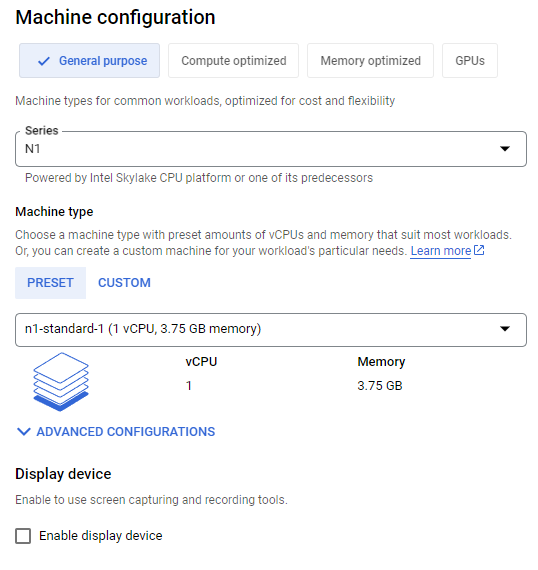538x570 pixels.
Task: Select the Compute optimized family
Action: (x=233, y=61)
